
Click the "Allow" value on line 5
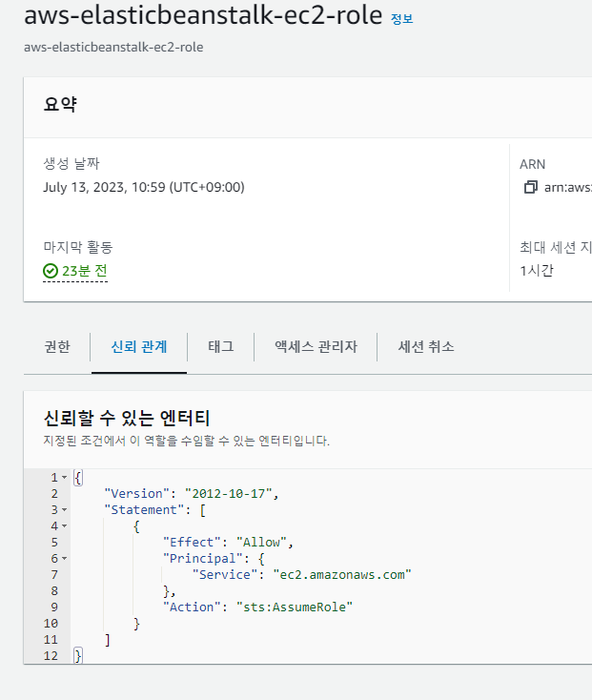click(261, 543)
